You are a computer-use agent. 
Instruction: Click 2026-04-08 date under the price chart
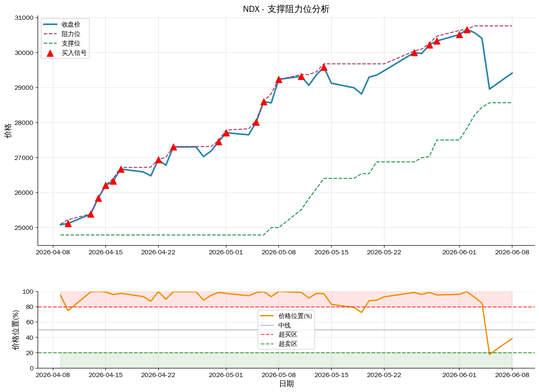(53, 252)
